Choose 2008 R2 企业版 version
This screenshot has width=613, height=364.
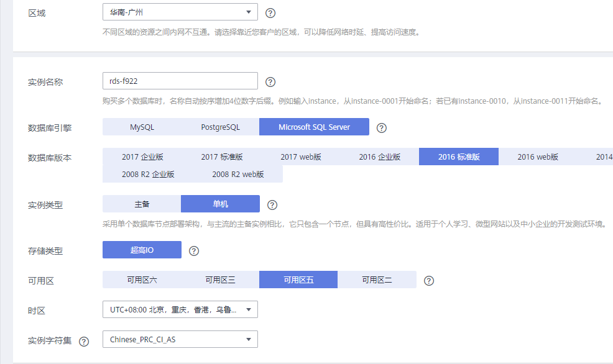tap(148, 174)
